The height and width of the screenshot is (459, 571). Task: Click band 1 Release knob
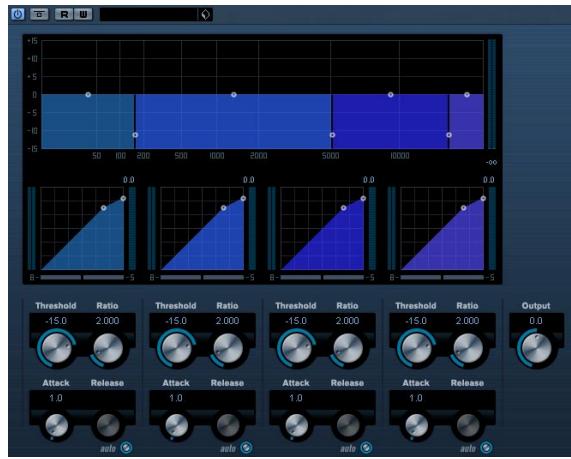tap(108, 425)
